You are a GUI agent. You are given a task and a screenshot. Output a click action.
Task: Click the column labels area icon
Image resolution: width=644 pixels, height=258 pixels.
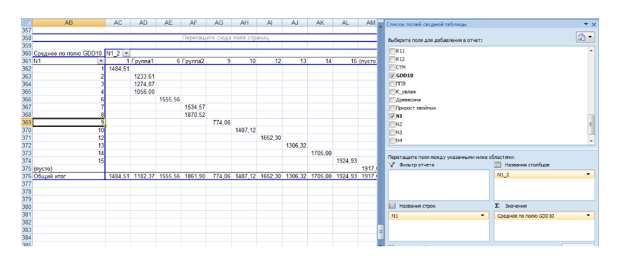[x=498, y=165]
